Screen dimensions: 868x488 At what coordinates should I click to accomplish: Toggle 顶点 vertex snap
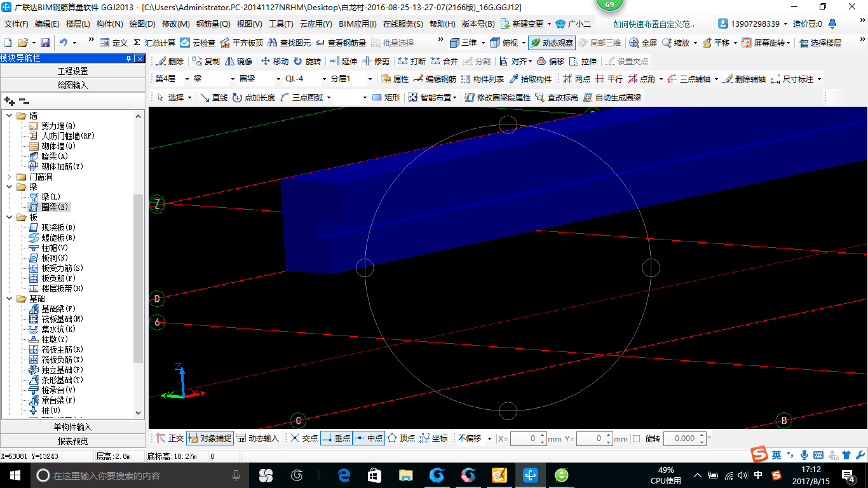tap(401, 438)
